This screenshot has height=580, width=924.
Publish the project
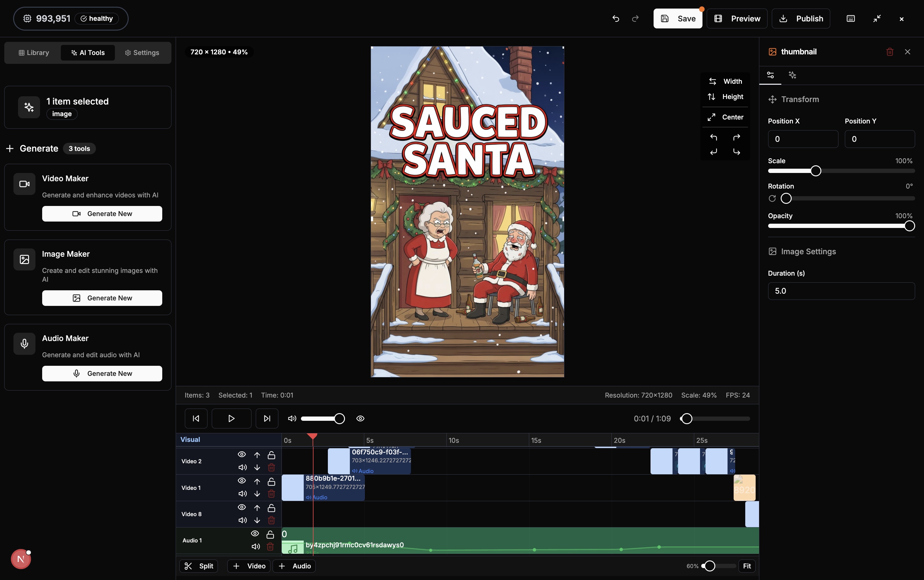coord(801,18)
